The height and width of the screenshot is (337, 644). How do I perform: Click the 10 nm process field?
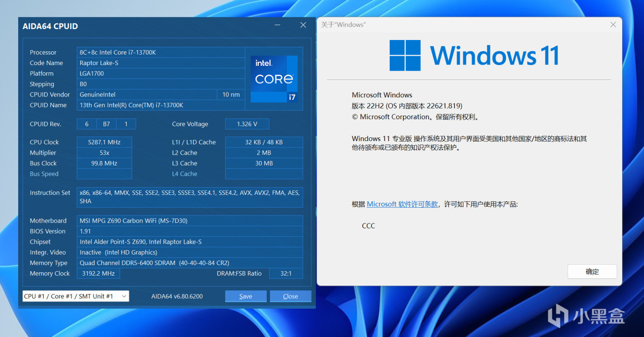[231, 95]
